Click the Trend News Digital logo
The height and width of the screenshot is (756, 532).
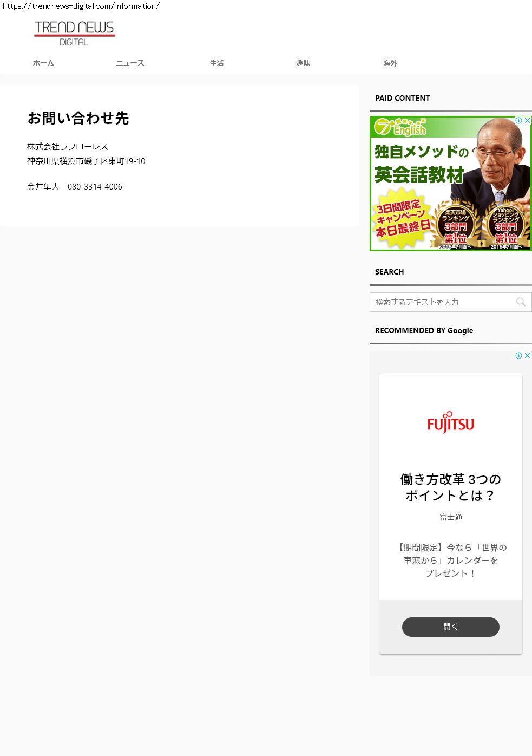click(x=75, y=34)
